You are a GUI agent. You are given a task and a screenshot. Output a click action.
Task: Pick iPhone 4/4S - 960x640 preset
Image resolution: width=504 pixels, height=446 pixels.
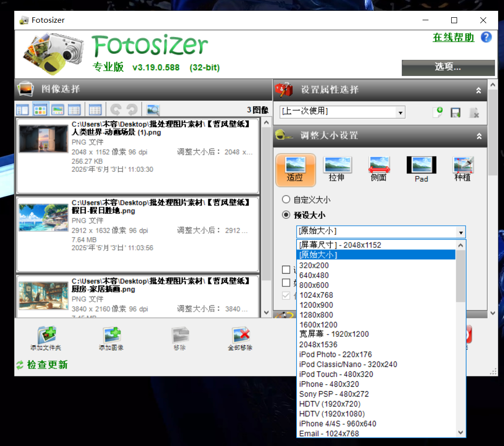point(376,423)
